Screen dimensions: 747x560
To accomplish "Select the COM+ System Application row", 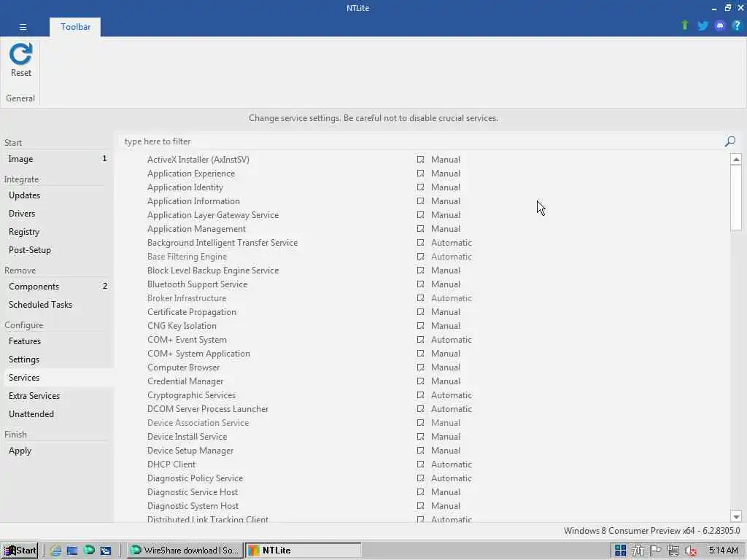I will click(424, 354).
